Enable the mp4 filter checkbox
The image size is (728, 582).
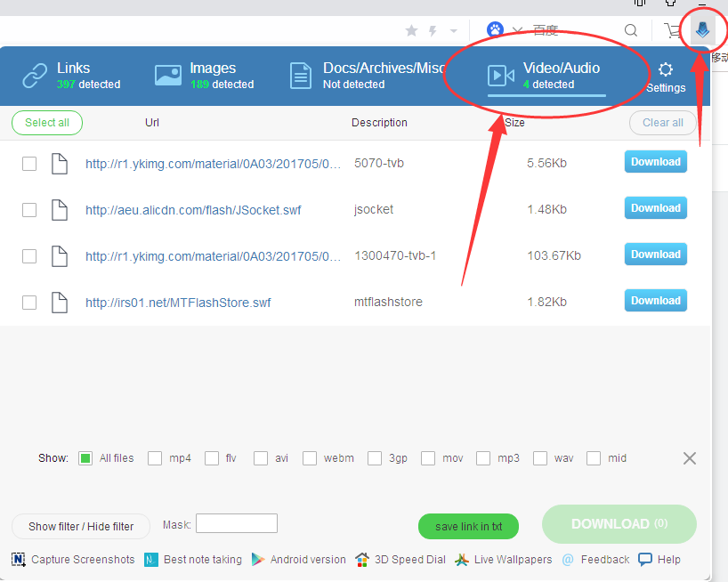tap(155, 458)
